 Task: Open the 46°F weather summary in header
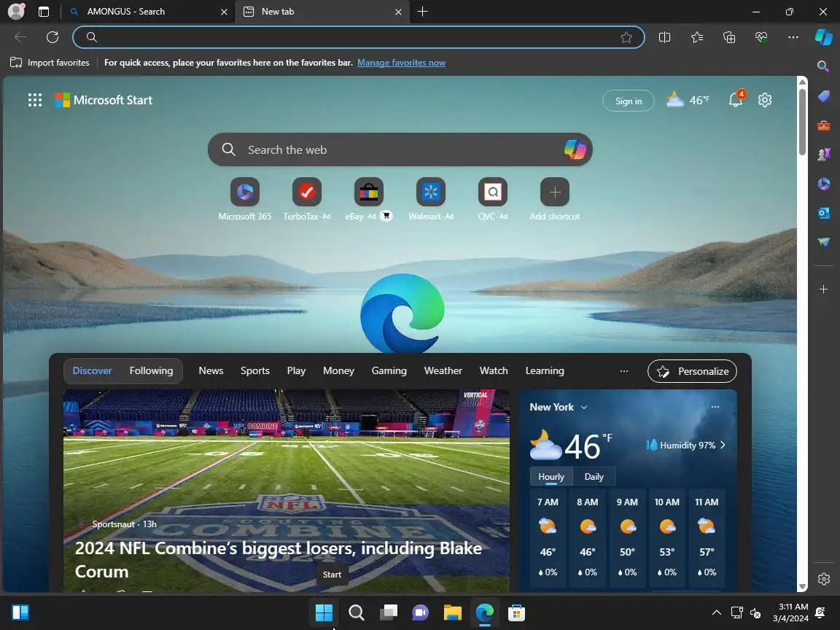[688, 100]
